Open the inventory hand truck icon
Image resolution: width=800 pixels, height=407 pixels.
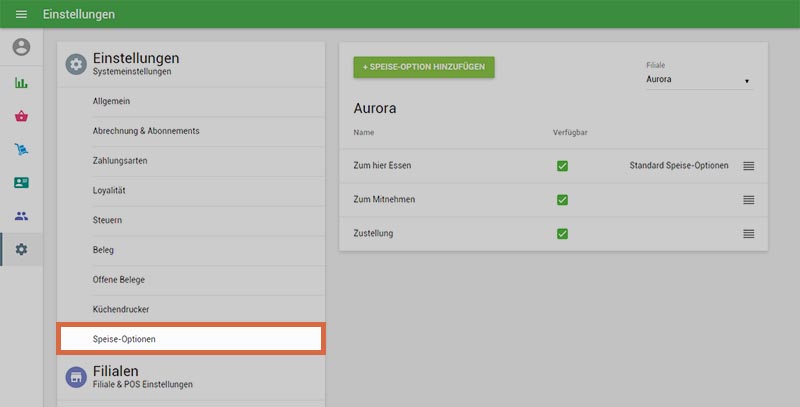(21, 149)
